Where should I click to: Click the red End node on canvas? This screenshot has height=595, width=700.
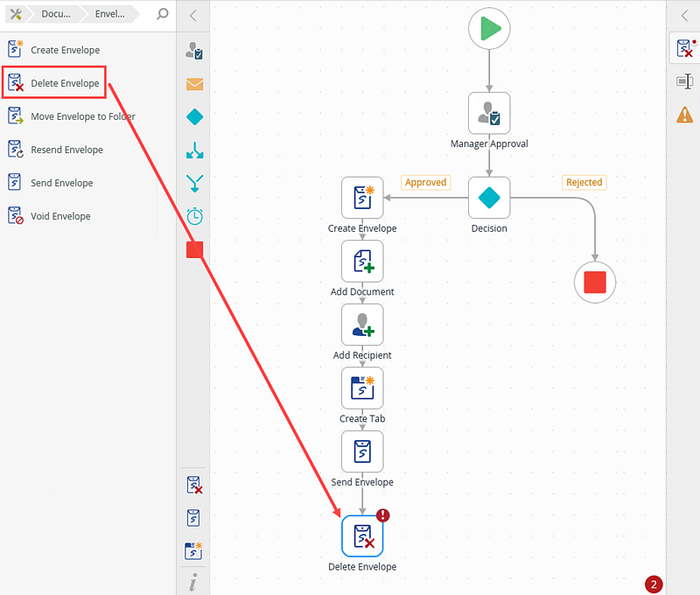pyautogui.click(x=595, y=282)
